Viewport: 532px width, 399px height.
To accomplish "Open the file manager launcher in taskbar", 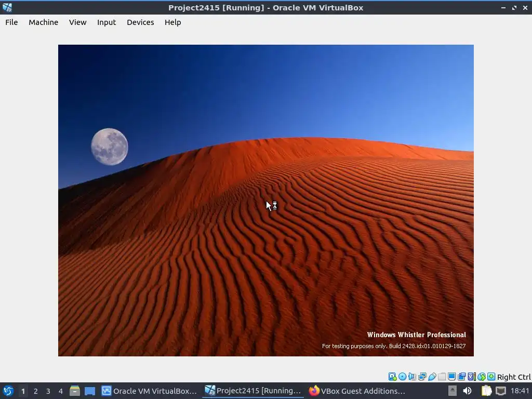I will (x=75, y=391).
